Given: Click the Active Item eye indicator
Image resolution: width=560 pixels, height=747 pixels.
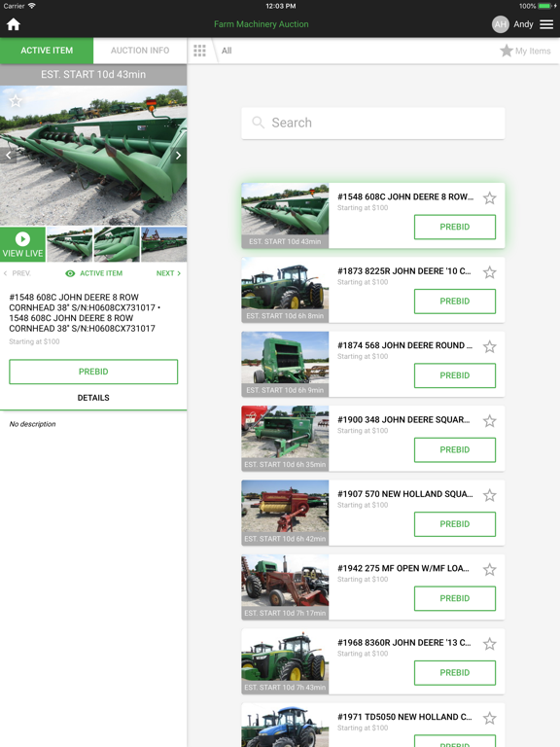Looking at the screenshot, I should pyautogui.click(x=93, y=273).
